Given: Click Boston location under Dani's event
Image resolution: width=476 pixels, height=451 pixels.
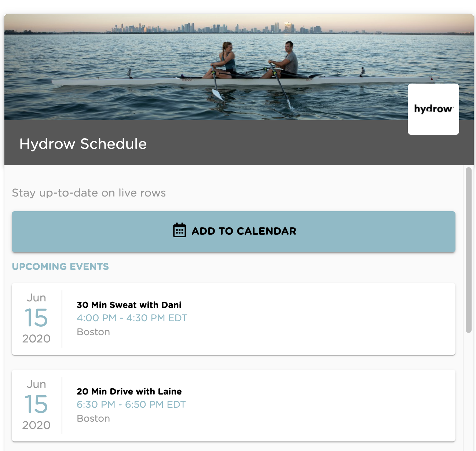Looking at the screenshot, I should (94, 332).
